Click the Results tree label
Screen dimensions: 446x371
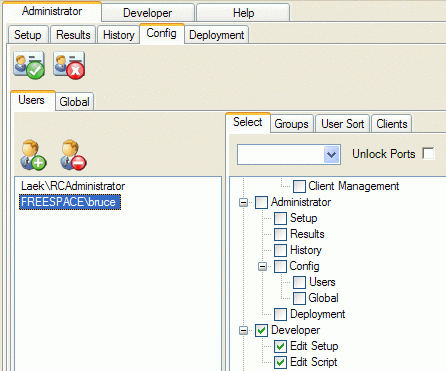(x=307, y=234)
